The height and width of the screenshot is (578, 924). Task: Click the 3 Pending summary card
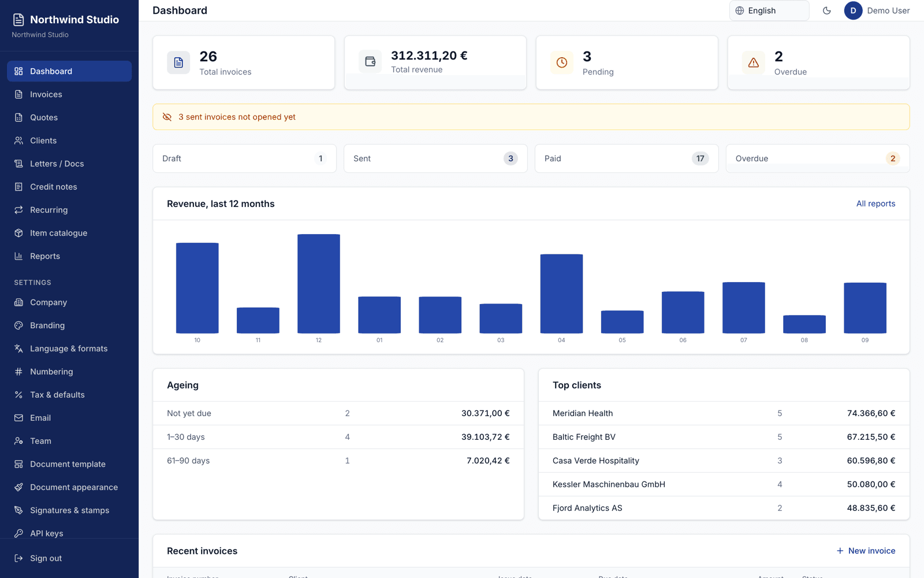[627, 62]
